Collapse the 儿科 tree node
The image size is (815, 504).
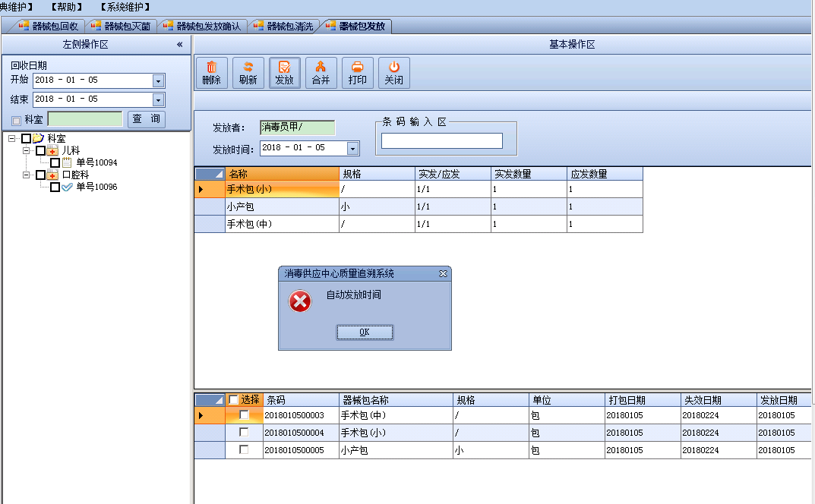pyautogui.click(x=26, y=151)
